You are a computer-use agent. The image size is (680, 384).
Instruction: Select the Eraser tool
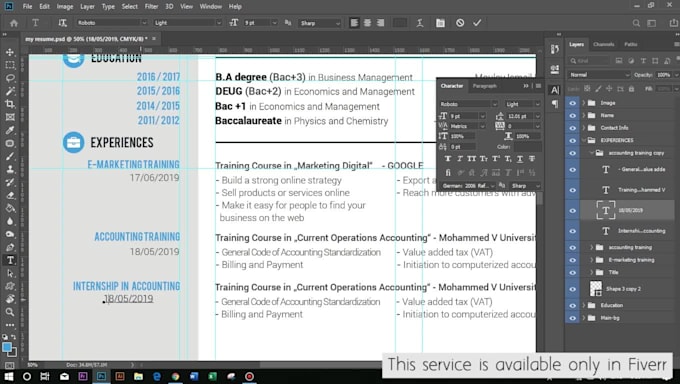10,195
